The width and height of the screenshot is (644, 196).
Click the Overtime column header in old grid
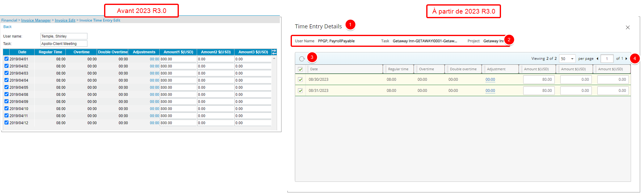(82, 52)
